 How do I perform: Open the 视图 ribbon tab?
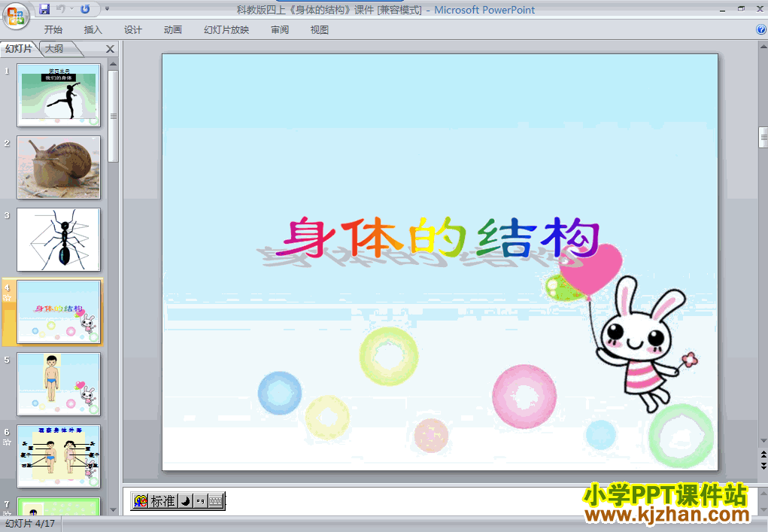[x=320, y=30]
